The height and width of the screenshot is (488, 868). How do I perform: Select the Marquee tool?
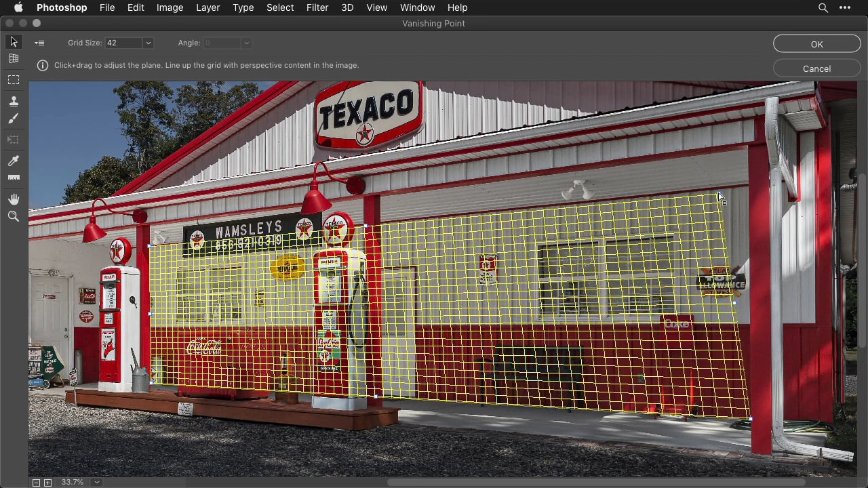14,80
